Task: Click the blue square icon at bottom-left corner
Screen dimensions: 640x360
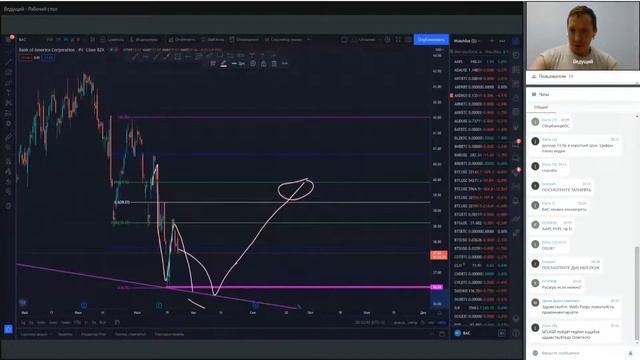Action: 8,329
